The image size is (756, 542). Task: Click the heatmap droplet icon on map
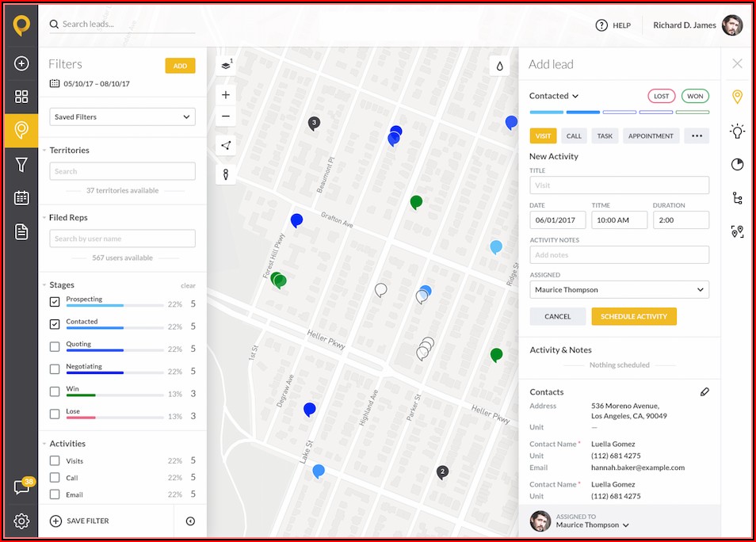click(500, 67)
